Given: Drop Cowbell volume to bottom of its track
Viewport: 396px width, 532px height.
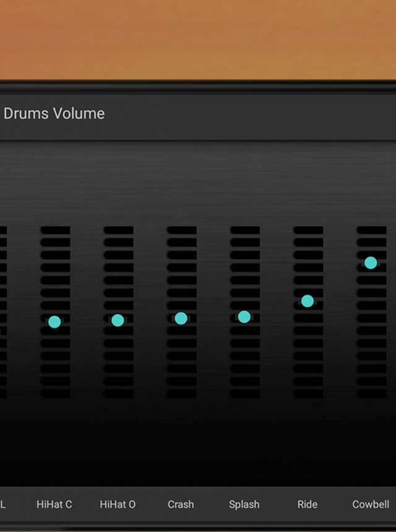Looking at the screenshot, I should click(x=371, y=393).
